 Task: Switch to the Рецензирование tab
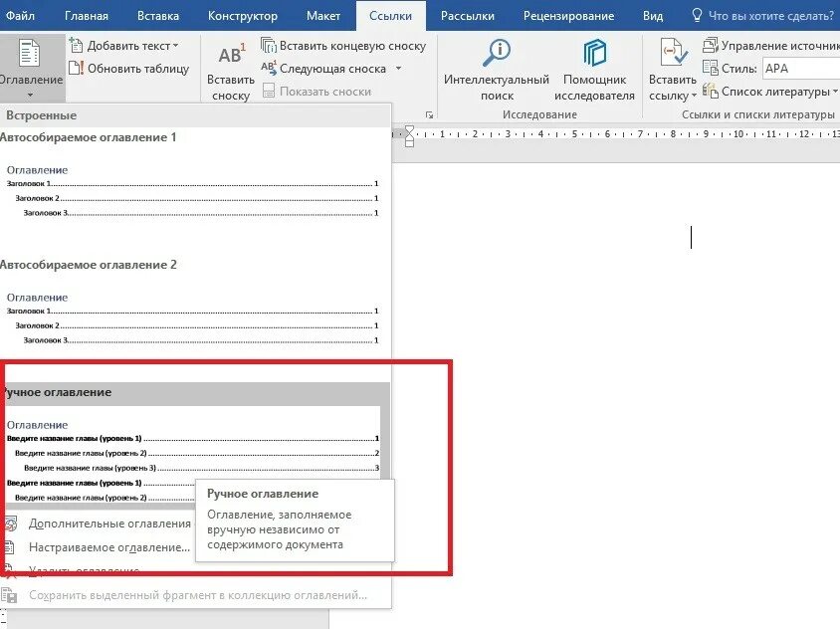pos(568,16)
